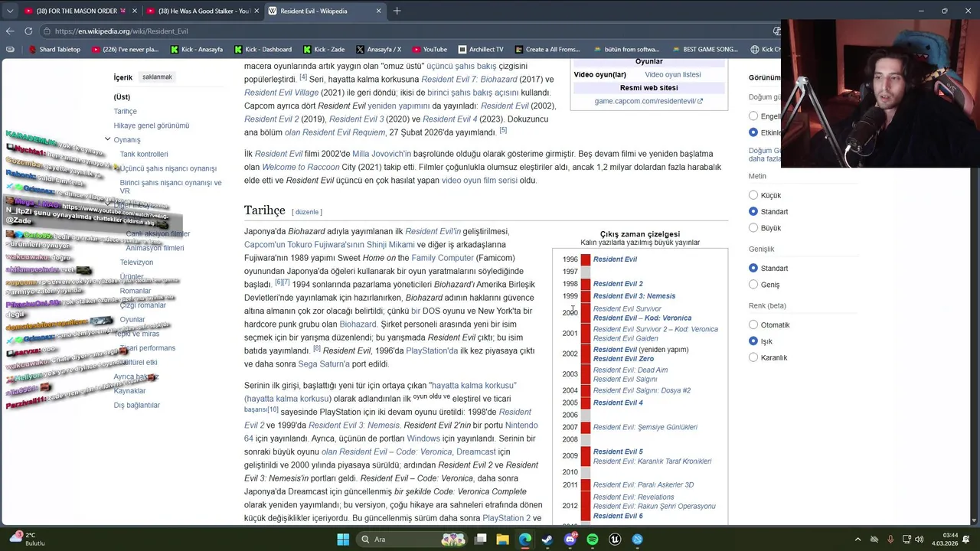Open Kick - Zade bookmark
Screen dimensions: 980x551
point(324,49)
